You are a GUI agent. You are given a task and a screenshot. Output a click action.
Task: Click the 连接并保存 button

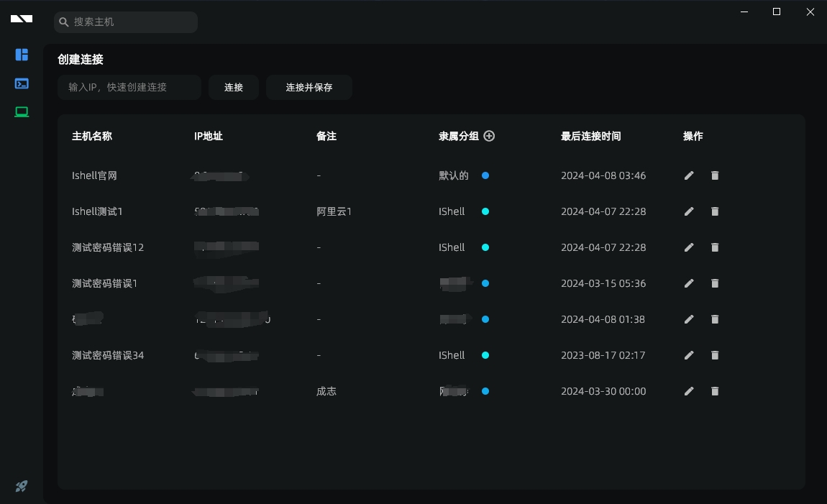point(309,87)
